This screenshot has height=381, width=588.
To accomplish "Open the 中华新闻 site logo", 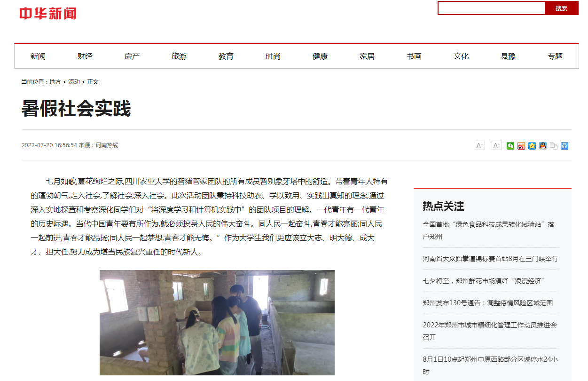I will coord(48,14).
